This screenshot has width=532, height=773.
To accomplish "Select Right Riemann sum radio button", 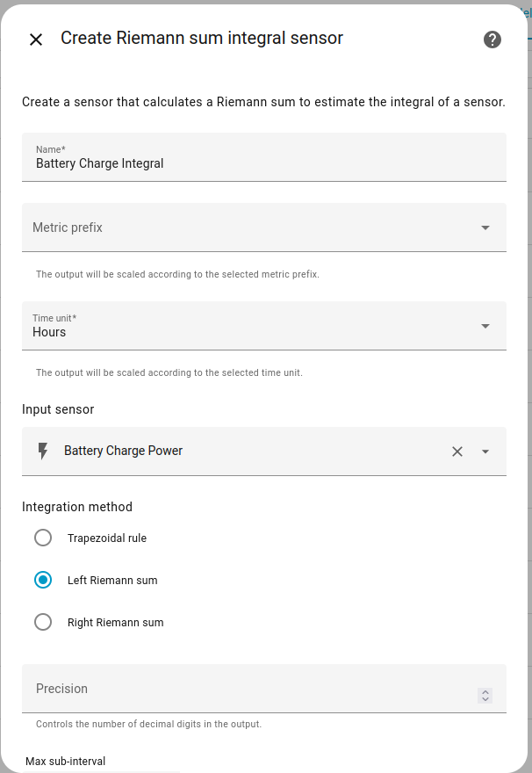I will (x=43, y=622).
